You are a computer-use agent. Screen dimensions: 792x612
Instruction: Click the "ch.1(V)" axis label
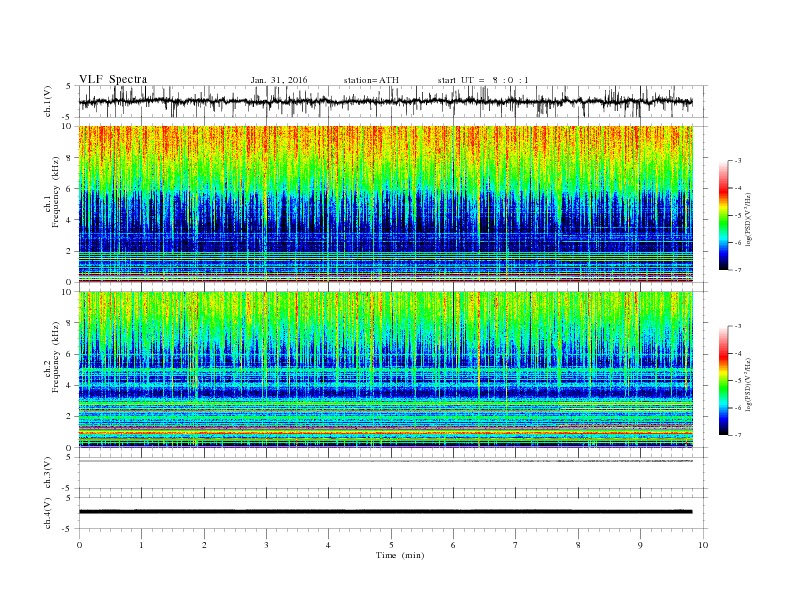tap(47, 101)
